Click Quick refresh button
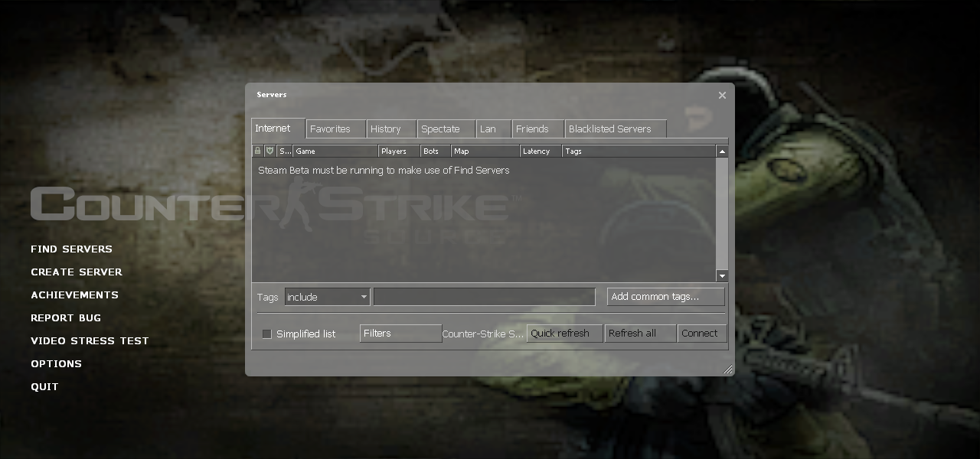The height and width of the screenshot is (459, 980). [564, 334]
